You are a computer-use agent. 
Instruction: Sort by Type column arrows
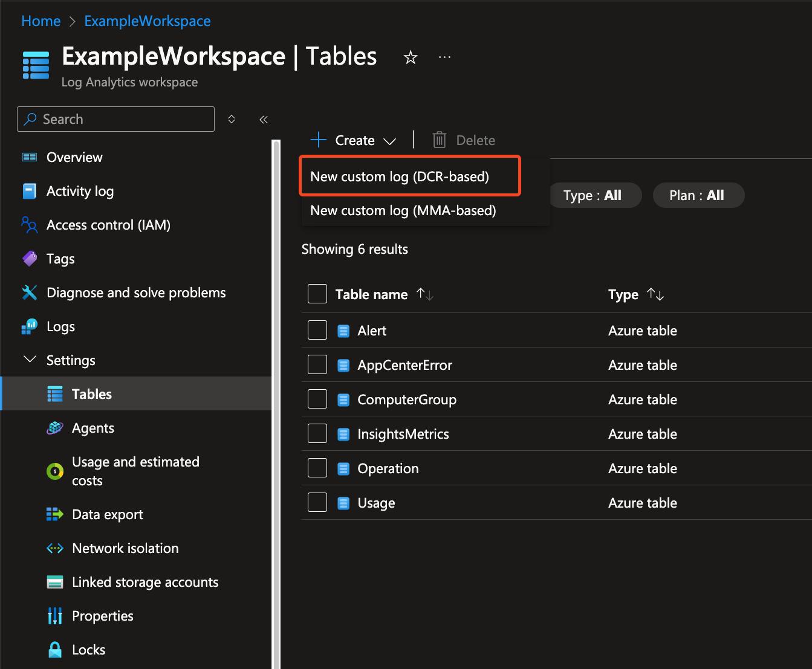pyautogui.click(x=655, y=294)
